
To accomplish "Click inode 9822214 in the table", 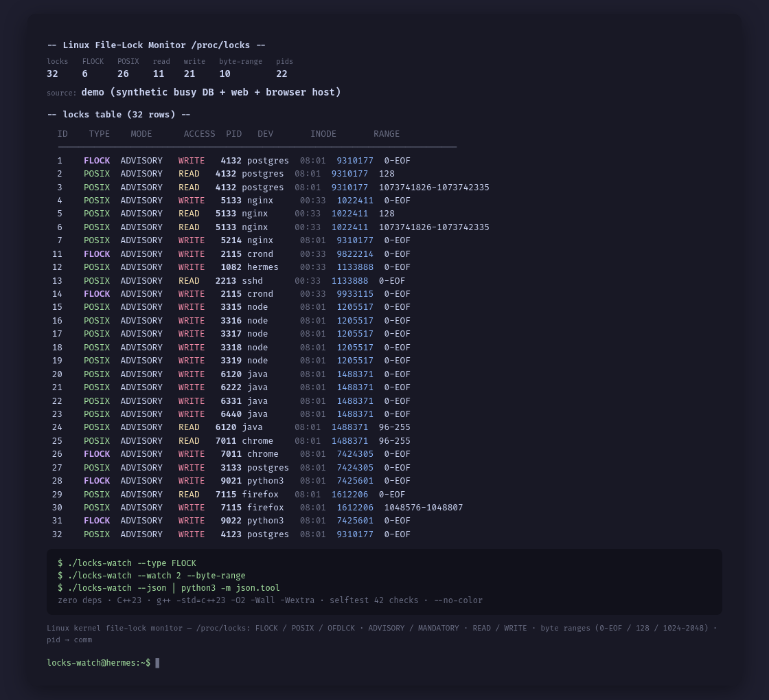I will [354, 254].
